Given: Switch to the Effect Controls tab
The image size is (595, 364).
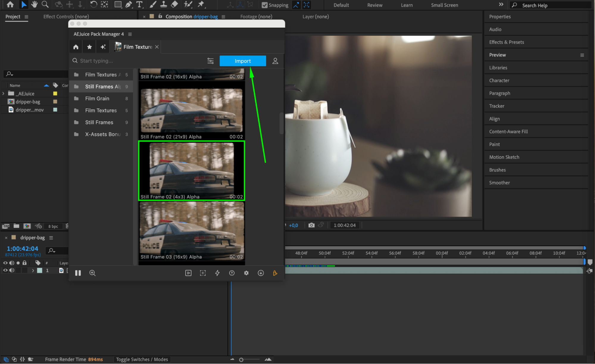Looking at the screenshot, I should click(x=66, y=17).
